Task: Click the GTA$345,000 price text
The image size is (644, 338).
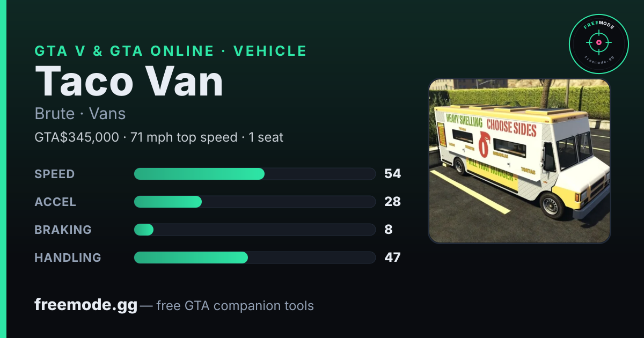Action: (77, 137)
